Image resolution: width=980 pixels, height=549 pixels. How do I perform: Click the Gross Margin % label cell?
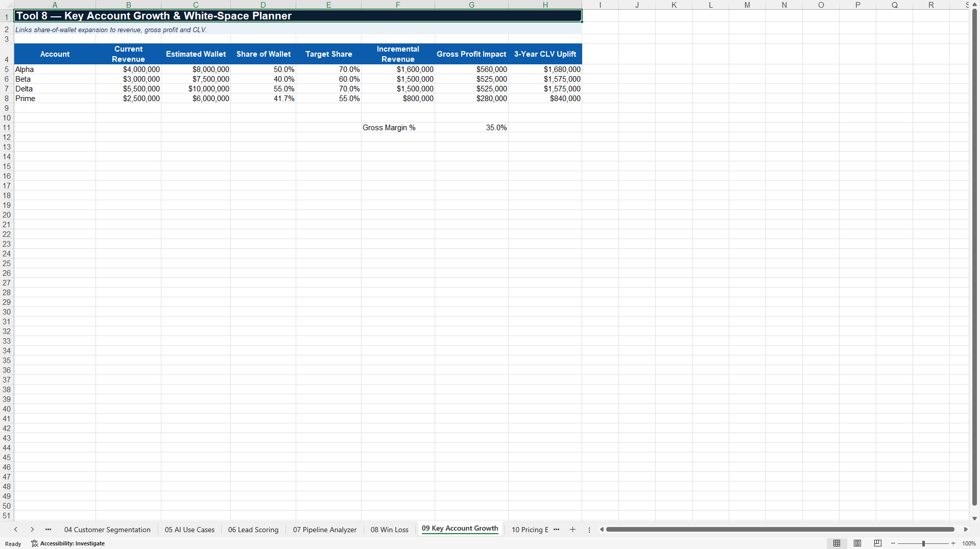[x=398, y=128]
